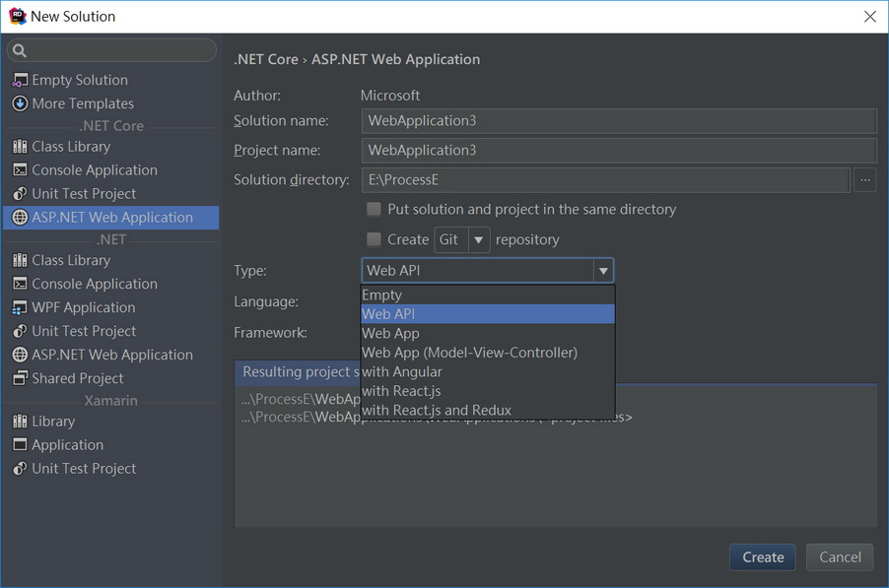Click the WPF Application template icon
The height and width of the screenshot is (588, 889).
(20, 308)
